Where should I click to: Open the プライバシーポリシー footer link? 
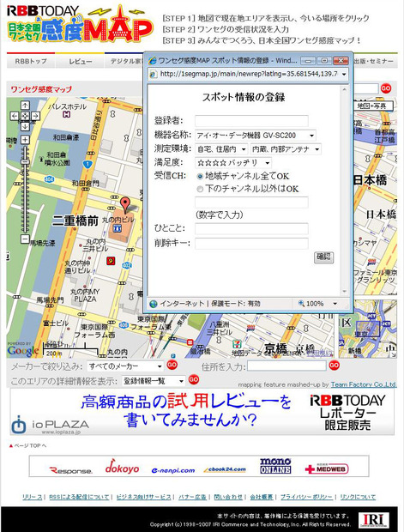pyautogui.click(x=306, y=497)
